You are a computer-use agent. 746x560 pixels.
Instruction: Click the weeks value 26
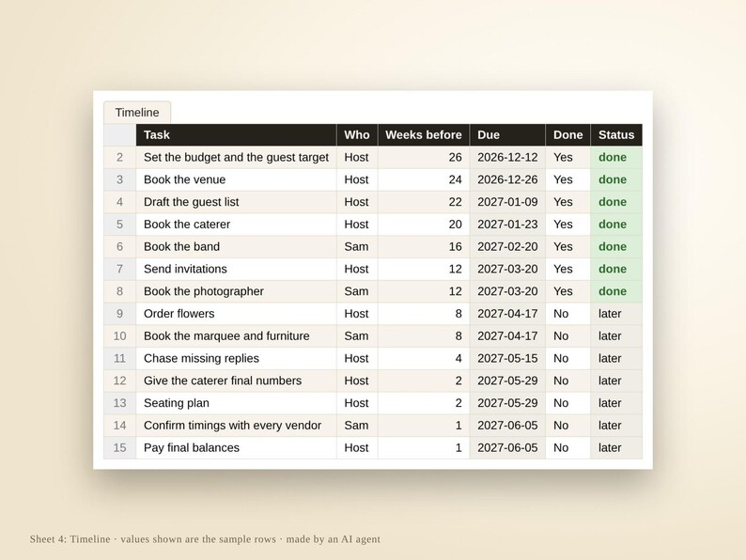(x=424, y=158)
